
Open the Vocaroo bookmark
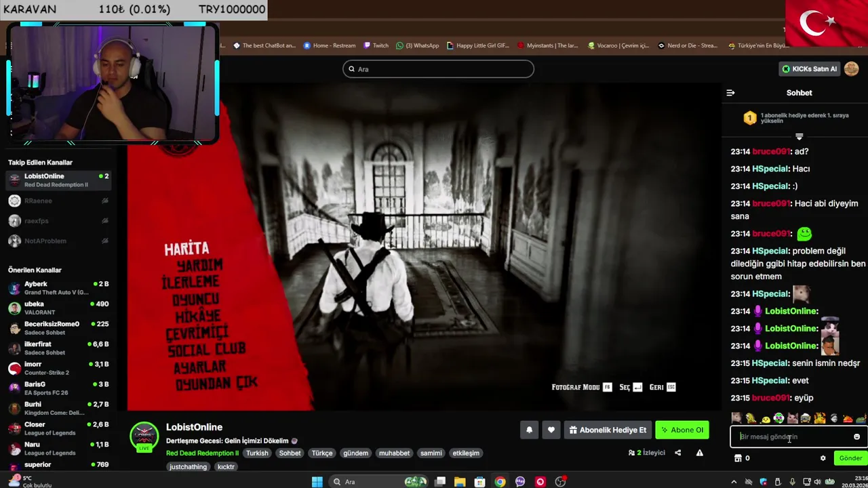618,45
